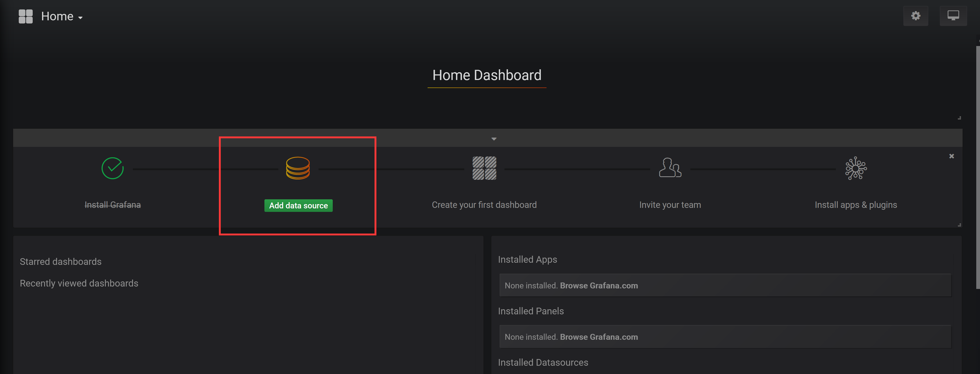The image size is (980, 374).
Task: Open Install apps & plugins step
Action: (x=856, y=205)
